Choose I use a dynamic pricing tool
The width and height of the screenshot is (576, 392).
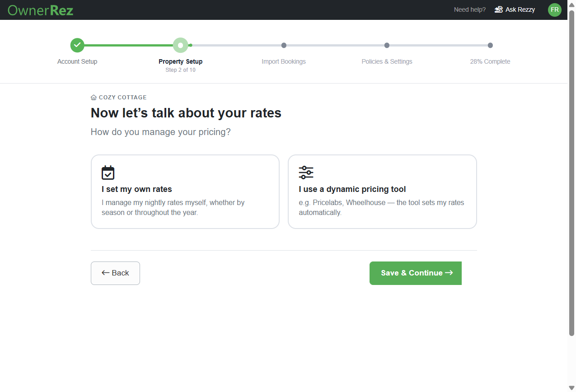tap(382, 192)
